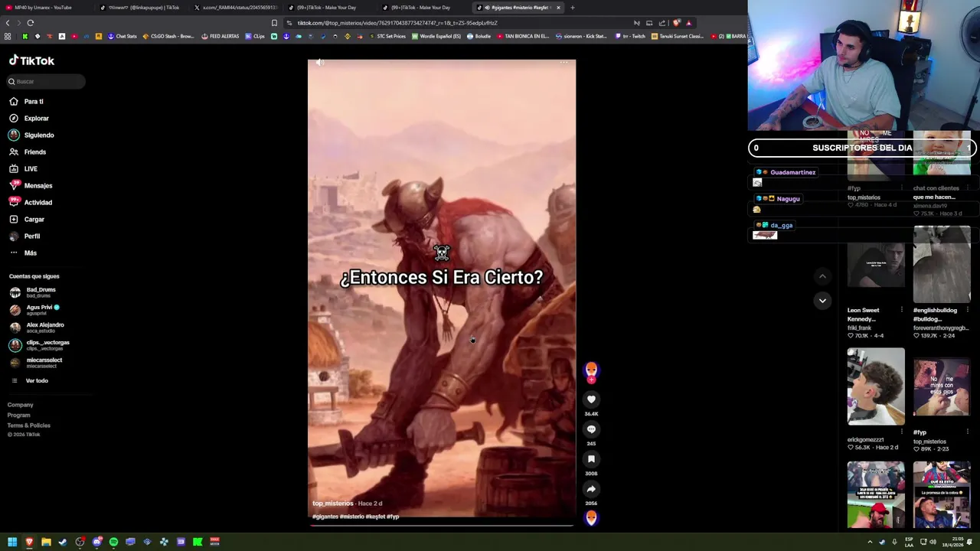The width and height of the screenshot is (980, 551).
Task: Open the Siguiendo feed
Action: pos(38,135)
